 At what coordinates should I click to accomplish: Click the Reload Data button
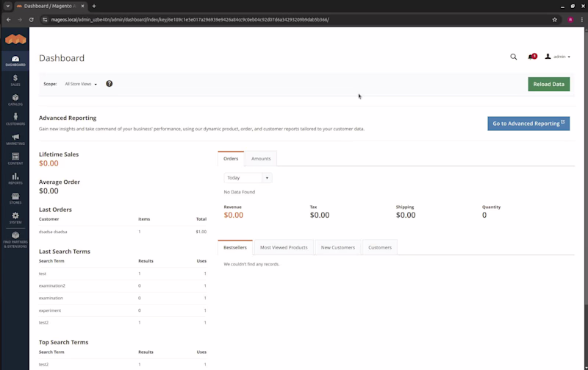548,84
